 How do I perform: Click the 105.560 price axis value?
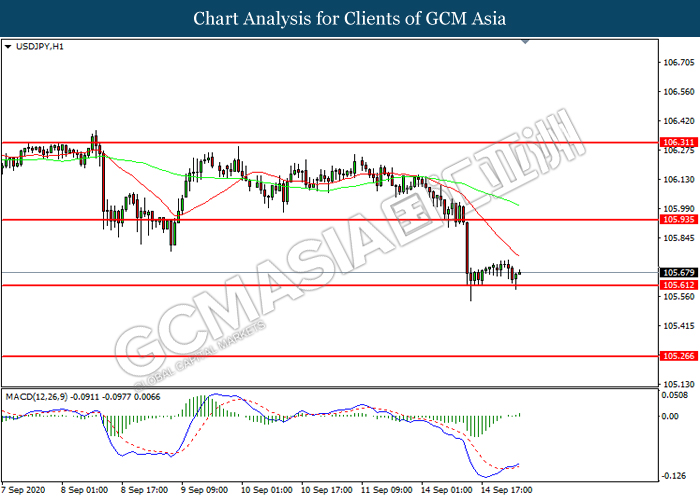679,297
